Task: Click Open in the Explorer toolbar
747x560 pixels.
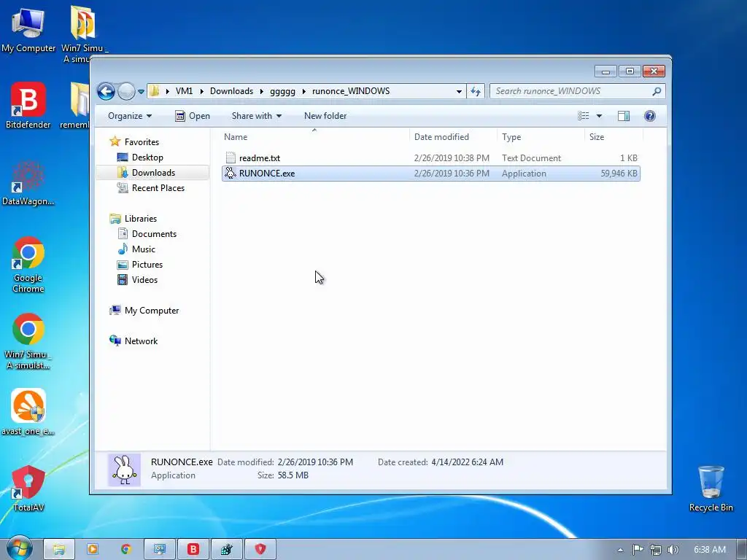Action: coord(193,116)
